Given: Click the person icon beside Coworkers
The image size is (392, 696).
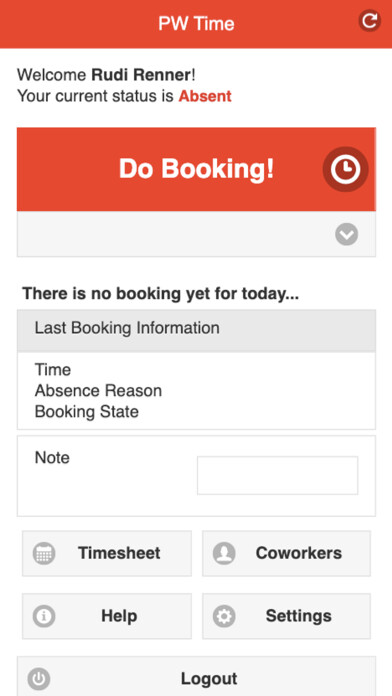Looking at the screenshot, I should pyautogui.click(x=224, y=553).
